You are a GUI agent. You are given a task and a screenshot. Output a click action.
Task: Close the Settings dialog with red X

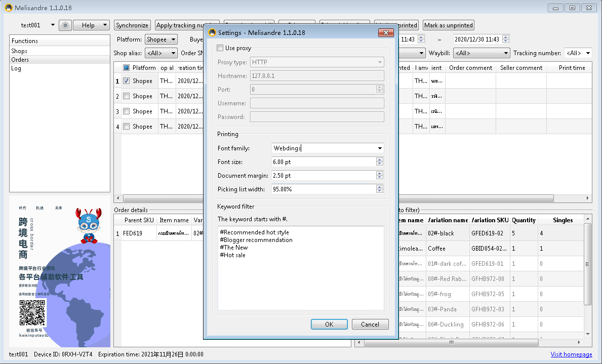pos(386,32)
